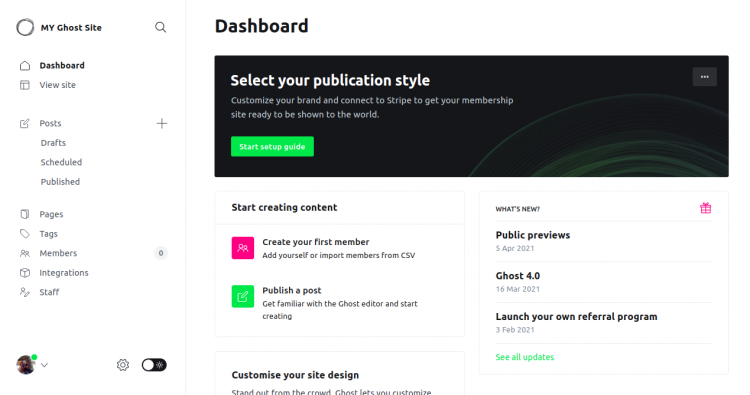Click the Dashboard home icon
Screen dimensions: 750x395
[x=25, y=66]
